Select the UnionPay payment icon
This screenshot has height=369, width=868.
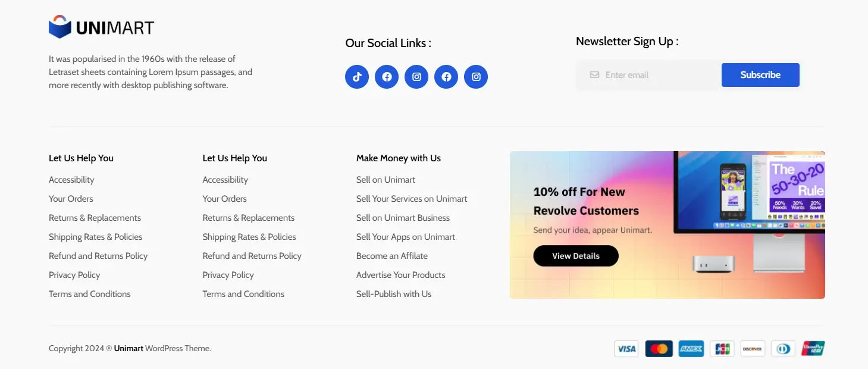[x=813, y=348]
